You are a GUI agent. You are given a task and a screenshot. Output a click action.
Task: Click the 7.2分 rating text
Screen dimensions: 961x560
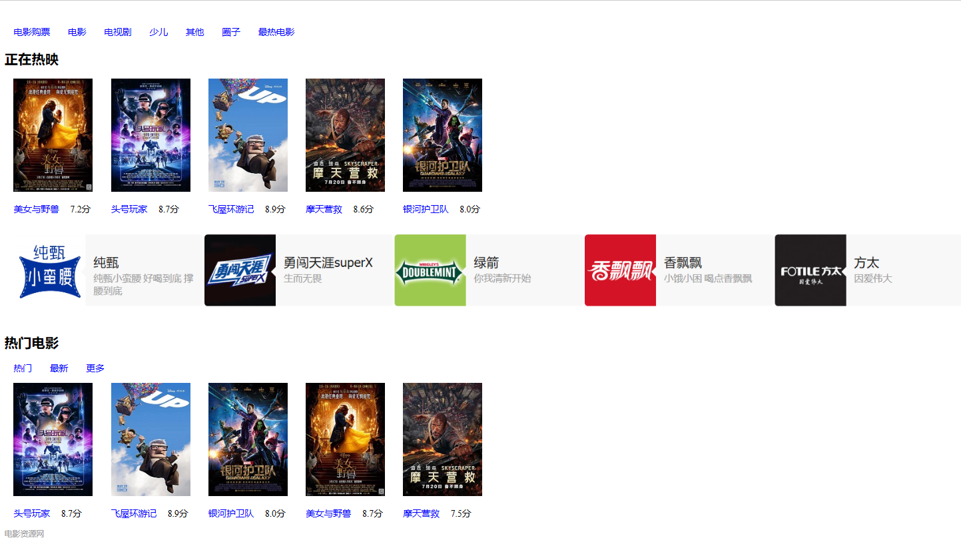tap(81, 209)
